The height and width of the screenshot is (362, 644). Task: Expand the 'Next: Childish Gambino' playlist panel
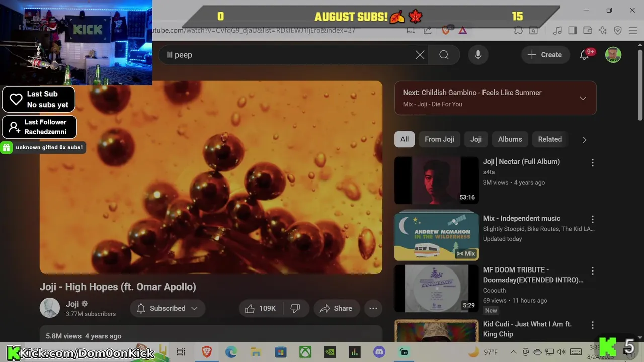point(583,98)
